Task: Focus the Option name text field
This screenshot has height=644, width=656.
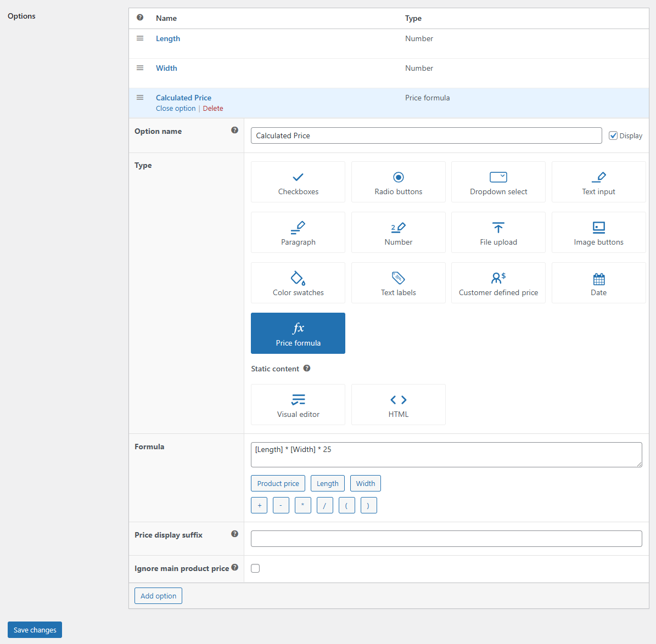Action: coord(427,135)
